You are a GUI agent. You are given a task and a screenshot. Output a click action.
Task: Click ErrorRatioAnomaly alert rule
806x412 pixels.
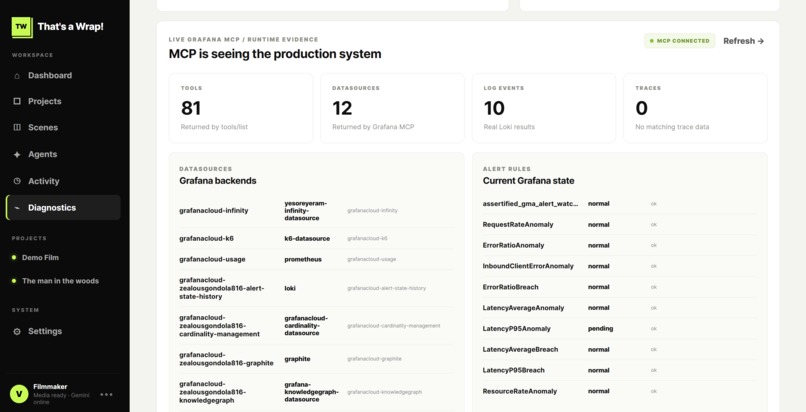pyautogui.click(x=513, y=246)
